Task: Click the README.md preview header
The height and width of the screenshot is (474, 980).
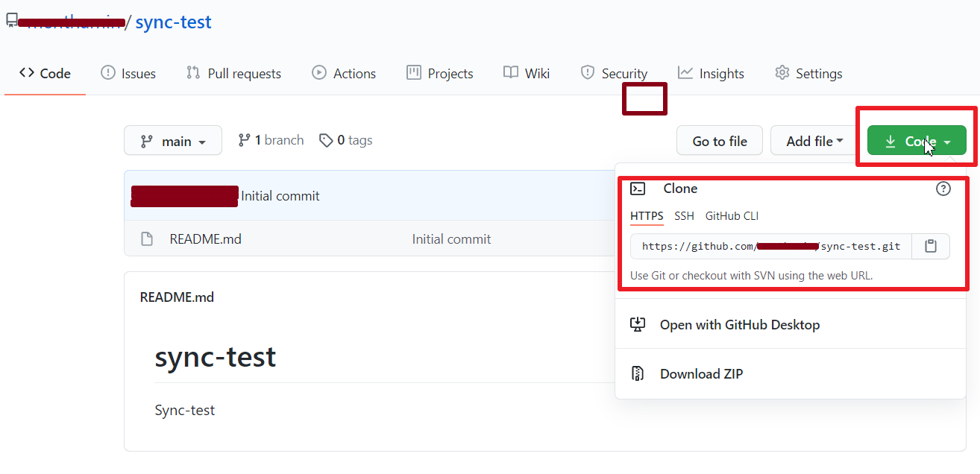Action: 177,297
